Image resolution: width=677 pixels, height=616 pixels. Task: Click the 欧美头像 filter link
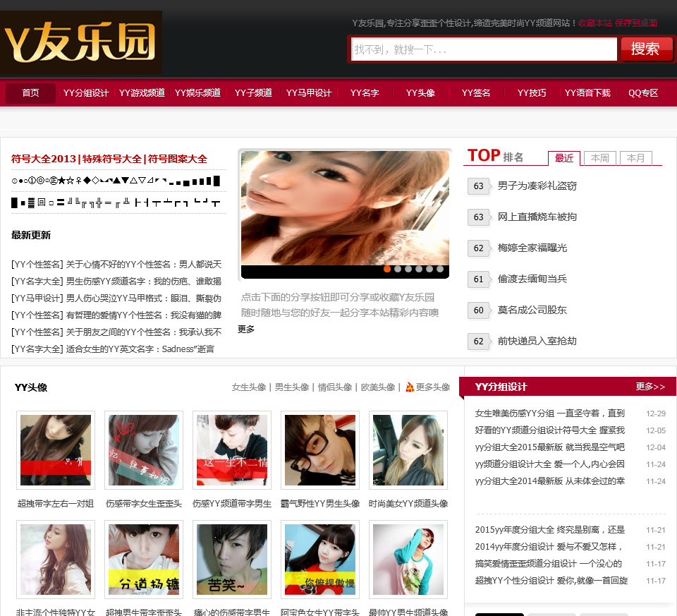pos(378,387)
